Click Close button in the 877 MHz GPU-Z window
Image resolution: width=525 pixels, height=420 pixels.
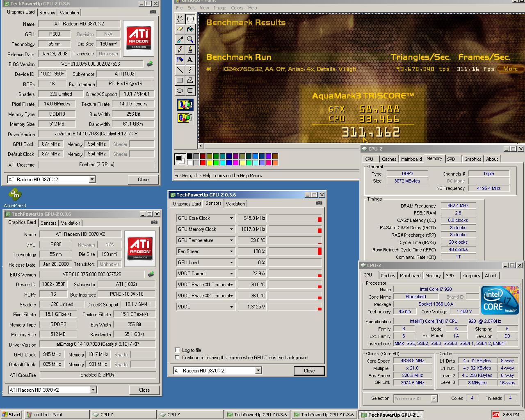(143, 179)
